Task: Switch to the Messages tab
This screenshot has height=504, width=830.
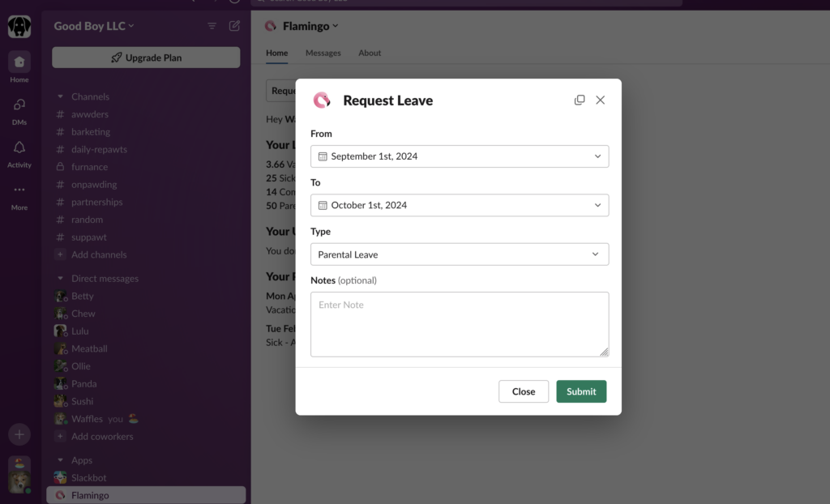Action: tap(323, 53)
